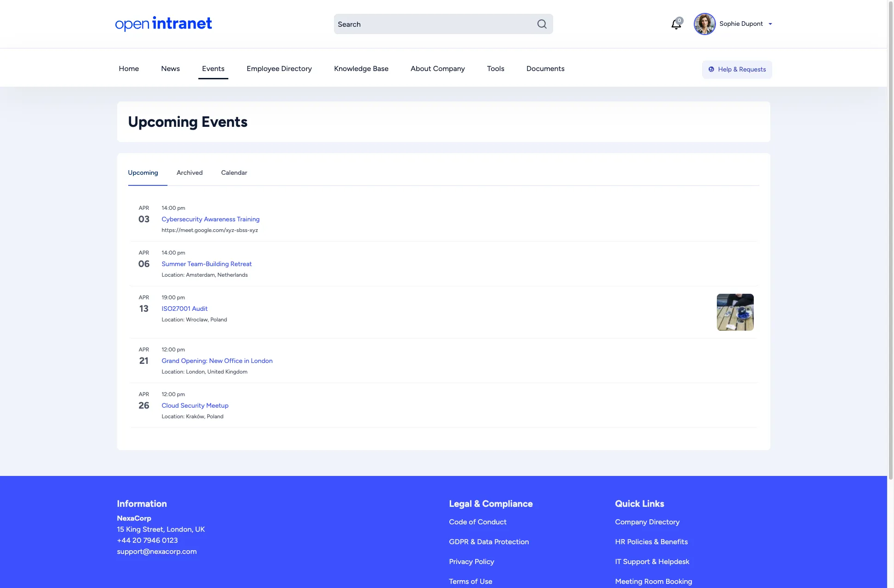The image size is (894, 588).
Task: Go to the Home menu item
Action: [129, 69]
